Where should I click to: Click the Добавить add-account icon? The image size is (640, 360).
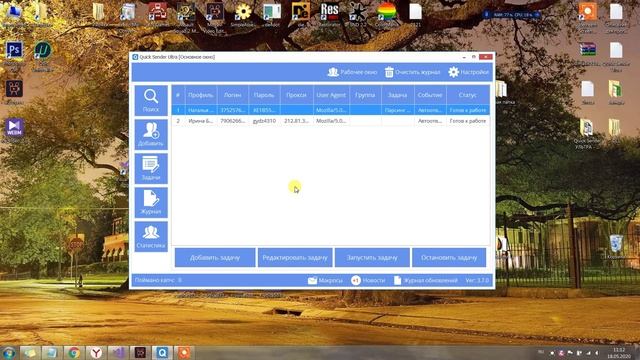tap(151, 134)
